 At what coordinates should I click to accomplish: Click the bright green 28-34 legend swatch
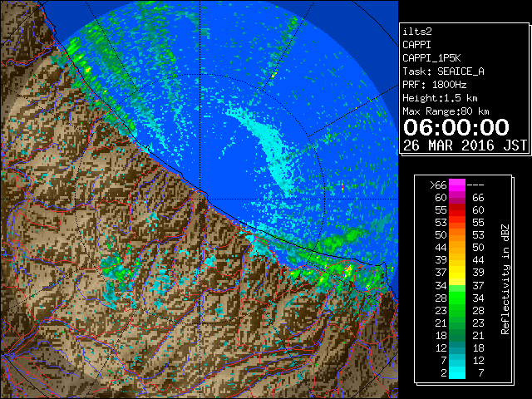457,298
